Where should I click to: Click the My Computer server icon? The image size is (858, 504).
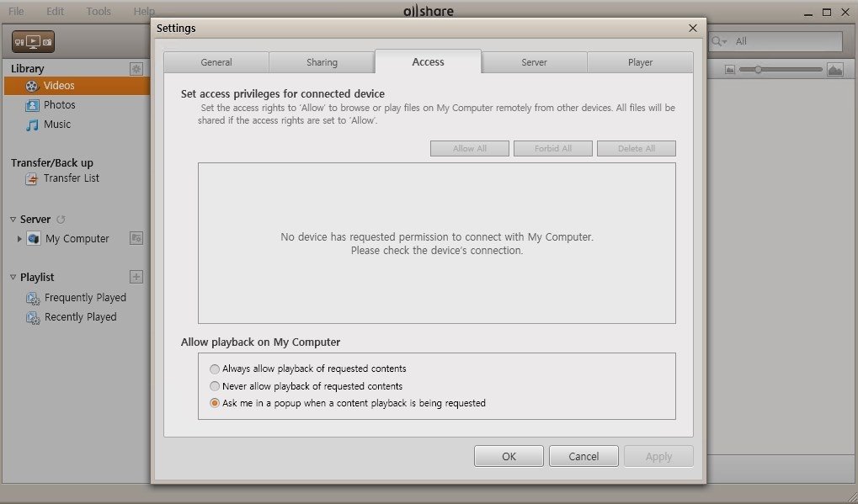(34, 239)
